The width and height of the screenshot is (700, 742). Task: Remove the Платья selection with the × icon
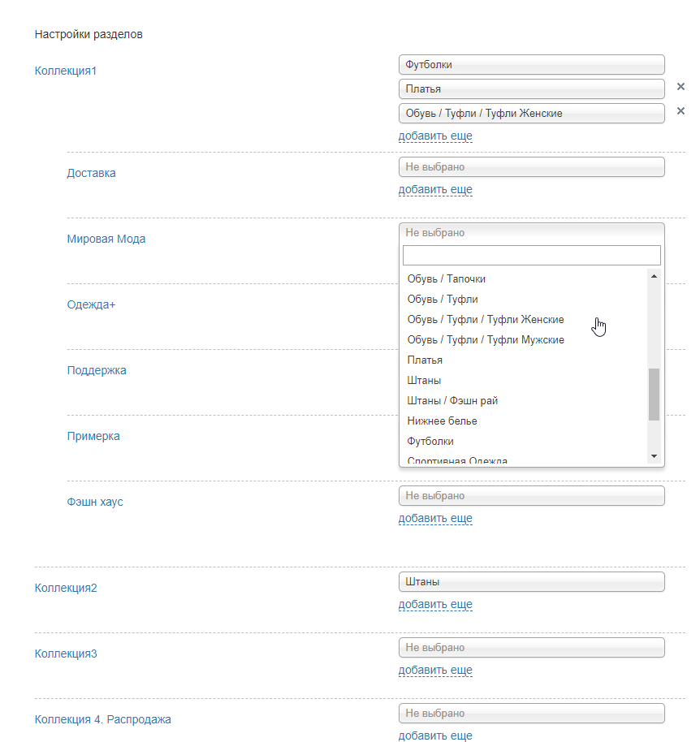681,87
